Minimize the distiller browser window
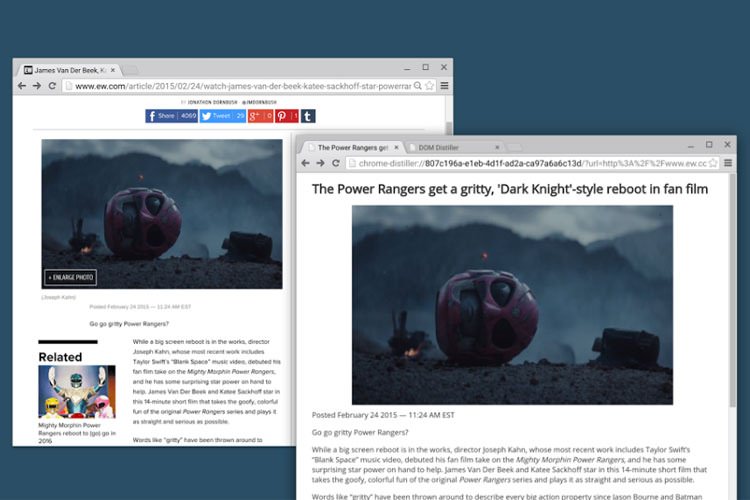750x500 pixels. 691,145
